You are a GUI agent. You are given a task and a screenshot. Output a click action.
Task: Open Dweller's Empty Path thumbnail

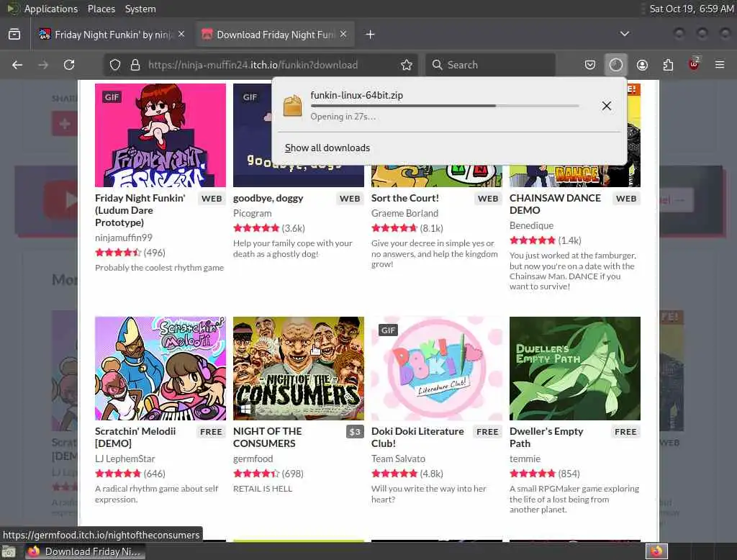click(575, 368)
